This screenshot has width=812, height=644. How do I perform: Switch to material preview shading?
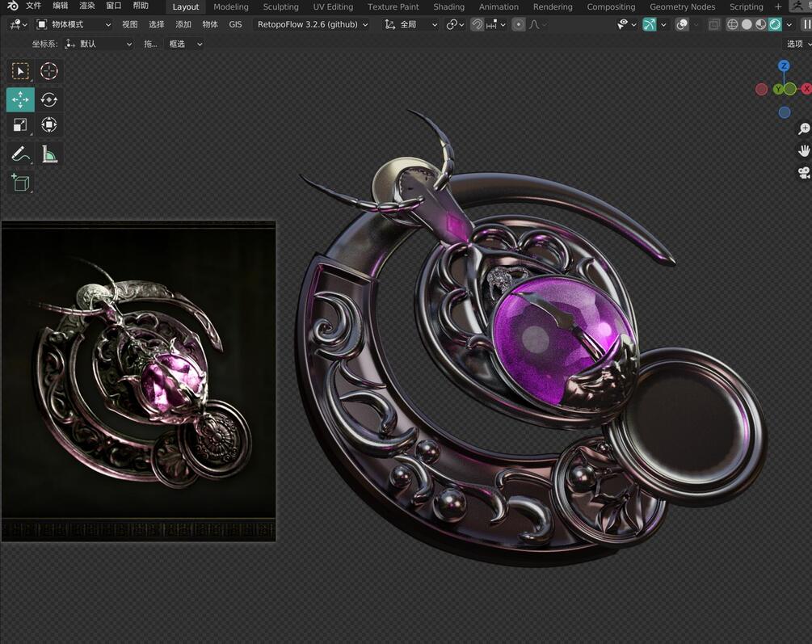pyautogui.click(x=761, y=24)
